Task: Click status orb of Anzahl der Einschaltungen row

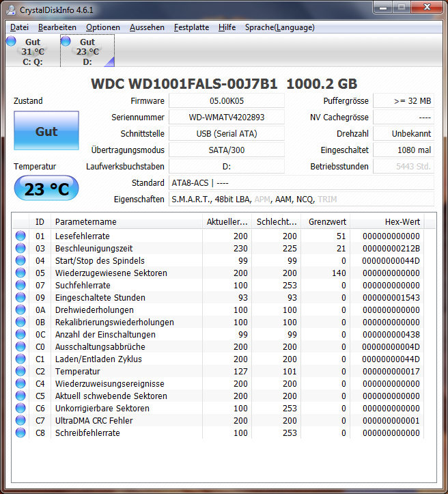Action: coord(20,334)
